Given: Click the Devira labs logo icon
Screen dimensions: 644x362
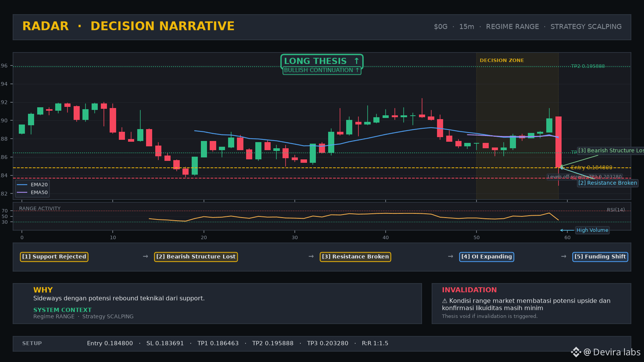Looking at the screenshot, I should pyautogui.click(x=576, y=352).
